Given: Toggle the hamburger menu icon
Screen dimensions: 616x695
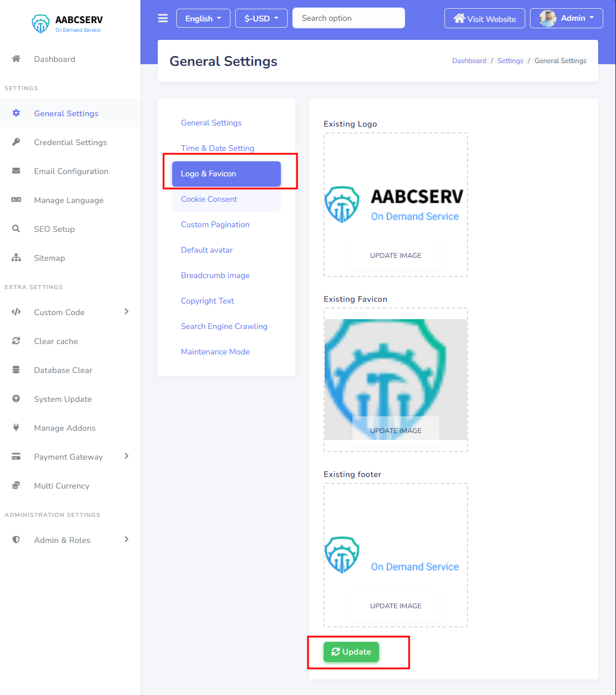Looking at the screenshot, I should pos(163,18).
